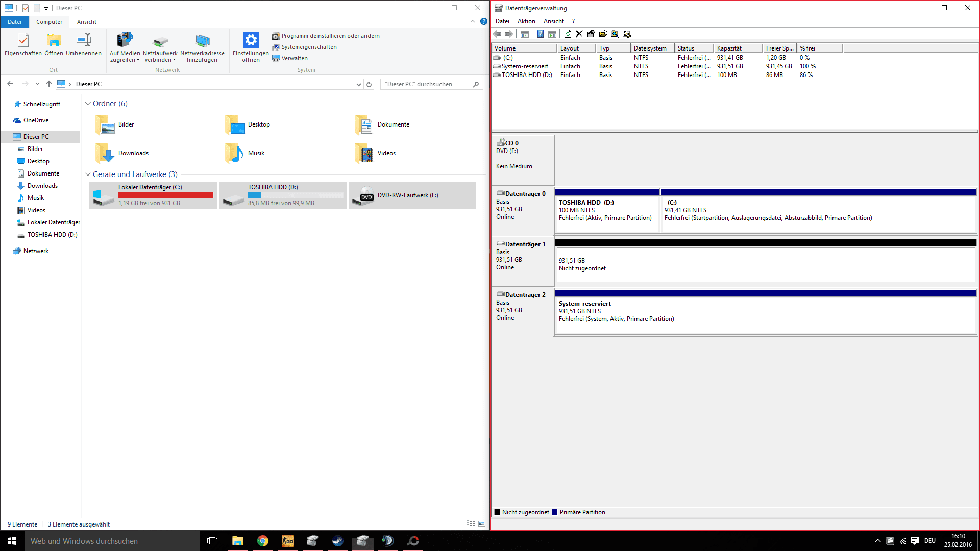980x551 pixels.
Task: Click Verwalten in the ribbon
Action: coord(290,58)
